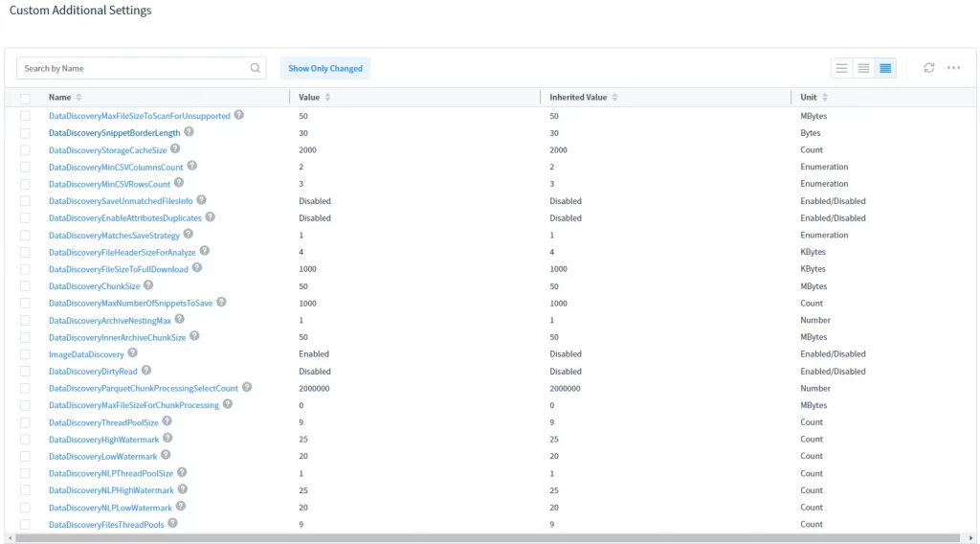Sort the table by Name column
Viewport: 980px width, 544px height.
(x=78, y=97)
